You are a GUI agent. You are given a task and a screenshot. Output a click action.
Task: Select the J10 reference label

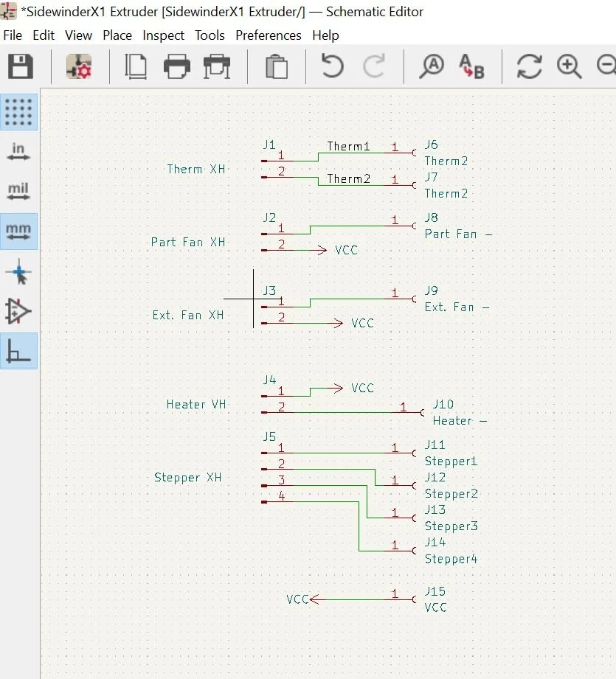(x=443, y=405)
